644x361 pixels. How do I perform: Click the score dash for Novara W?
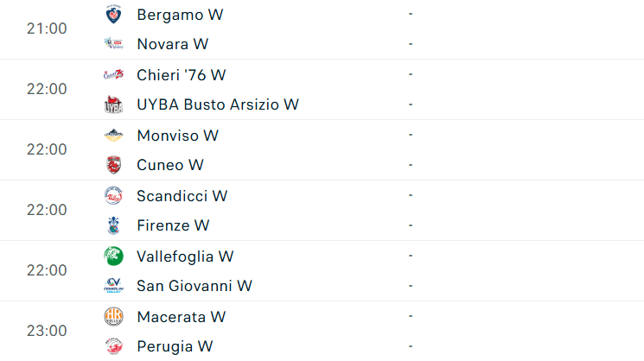tap(410, 44)
